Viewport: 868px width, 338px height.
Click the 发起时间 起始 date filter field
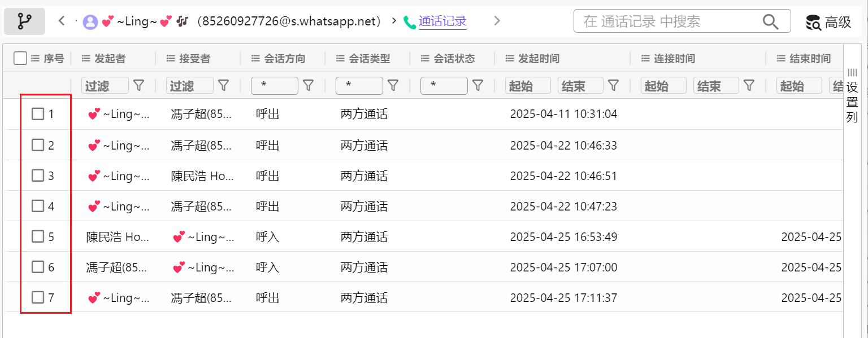pyautogui.click(x=527, y=85)
